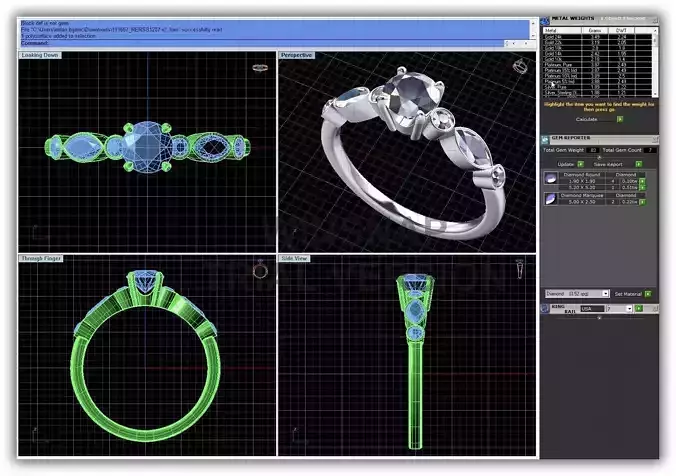Click ring orientation icon in Through Finger viewport

pos(260,270)
